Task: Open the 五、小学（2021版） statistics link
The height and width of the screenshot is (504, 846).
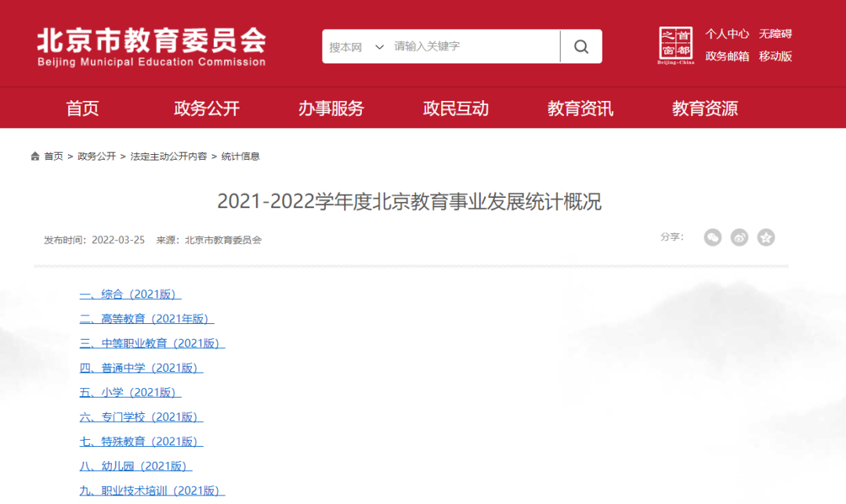Action: pyautogui.click(x=130, y=392)
